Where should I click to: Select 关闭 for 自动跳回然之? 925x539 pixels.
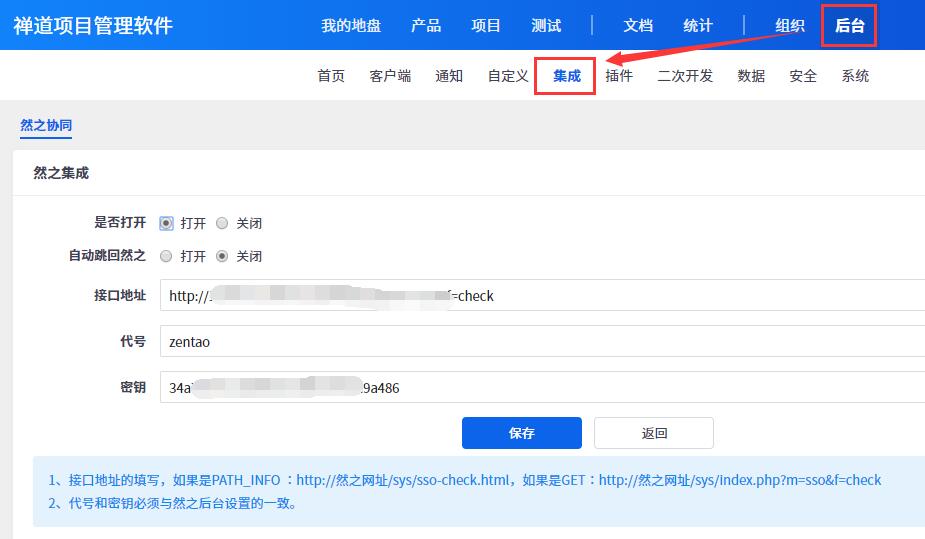222,256
